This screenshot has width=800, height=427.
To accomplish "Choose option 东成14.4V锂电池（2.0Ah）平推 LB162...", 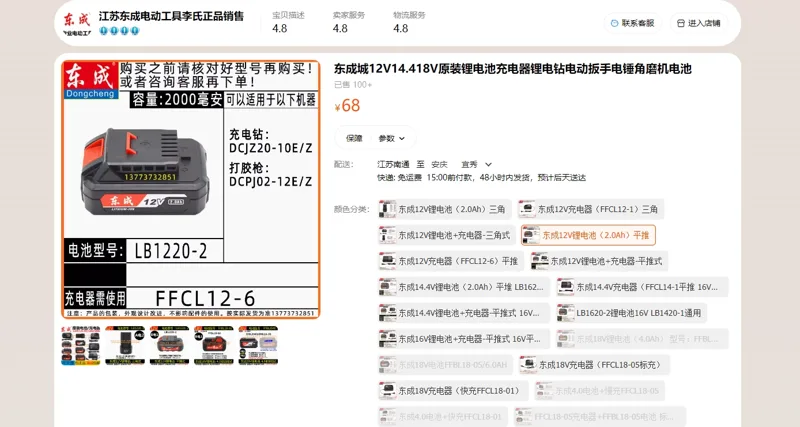I will pos(464,287).
